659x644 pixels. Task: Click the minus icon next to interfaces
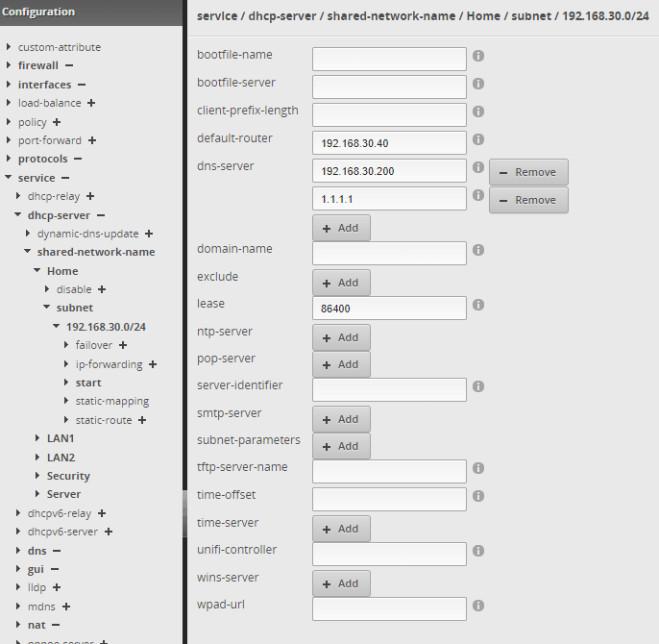82,85
